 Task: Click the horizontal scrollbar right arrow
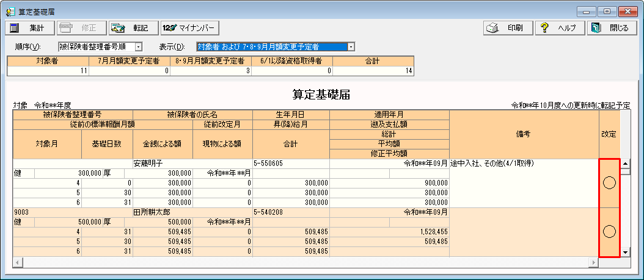tap(592, 262)
